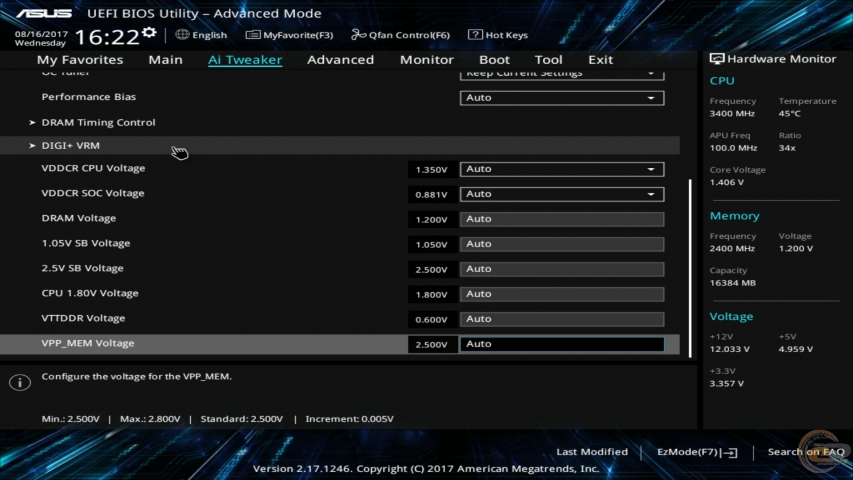Click the VTTDDR Voltage Auto field
The image size is (853, 480).
tap(562, 319)
